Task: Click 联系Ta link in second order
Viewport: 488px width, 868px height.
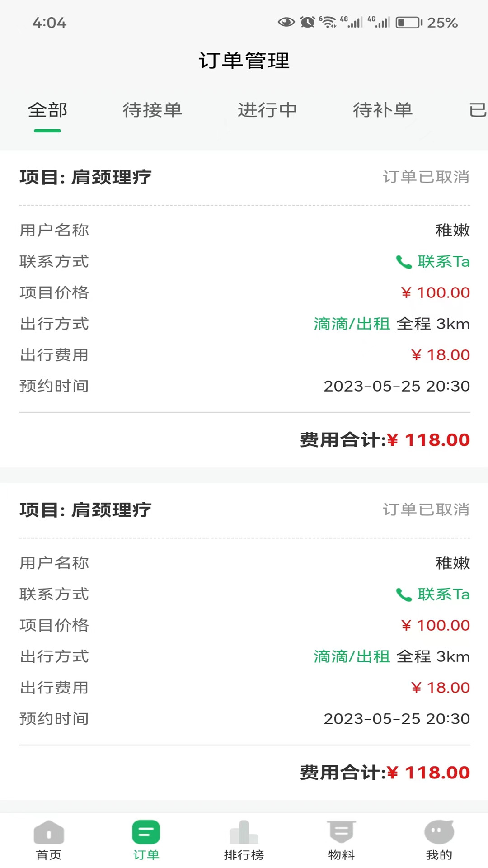Action: [443, 594]
